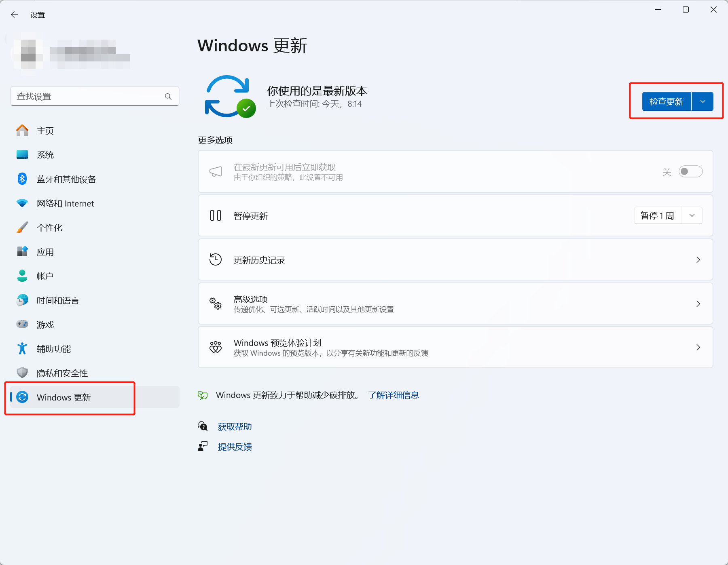Open the 更新历史记录 row
The height and width of the screenshot is (565, 728).
click(455, 259)
